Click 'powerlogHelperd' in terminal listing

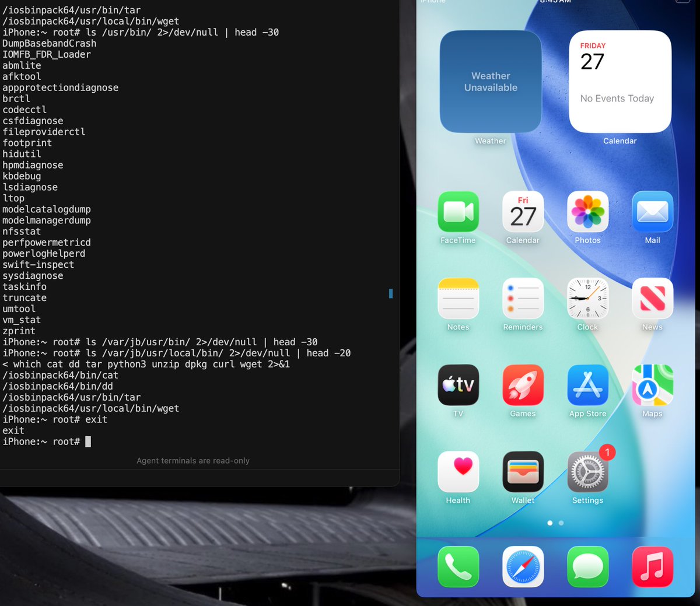(44, 254)
